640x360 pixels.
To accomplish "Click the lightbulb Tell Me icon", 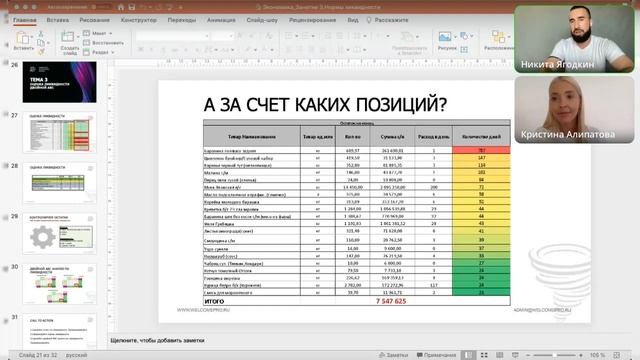I will [369, 20].
